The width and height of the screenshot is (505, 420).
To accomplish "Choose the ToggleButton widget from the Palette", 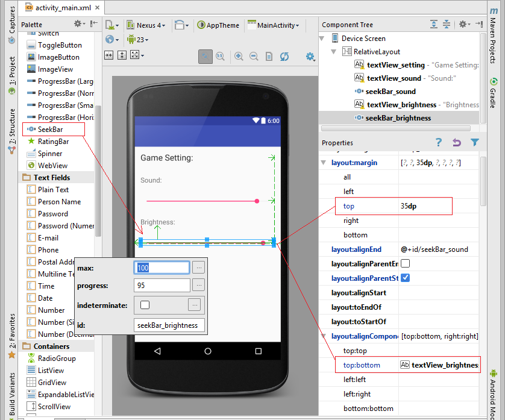I will pos(55,45).
